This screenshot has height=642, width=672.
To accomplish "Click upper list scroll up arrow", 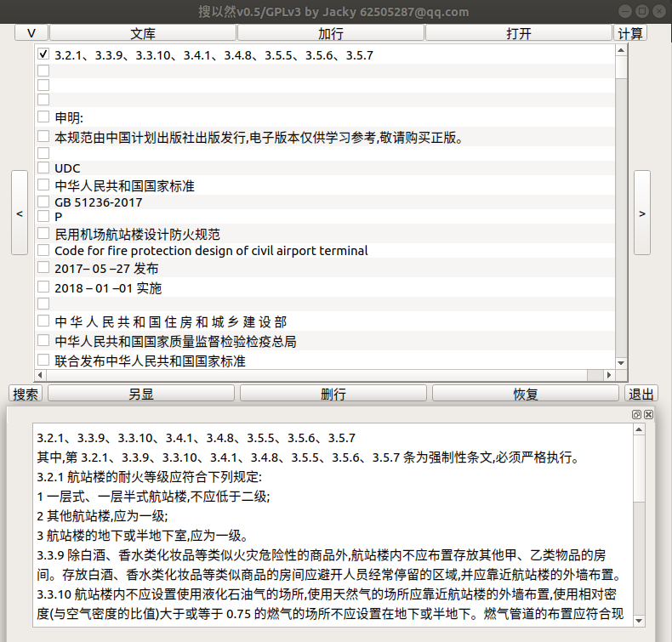I will (x=621, y=50).
